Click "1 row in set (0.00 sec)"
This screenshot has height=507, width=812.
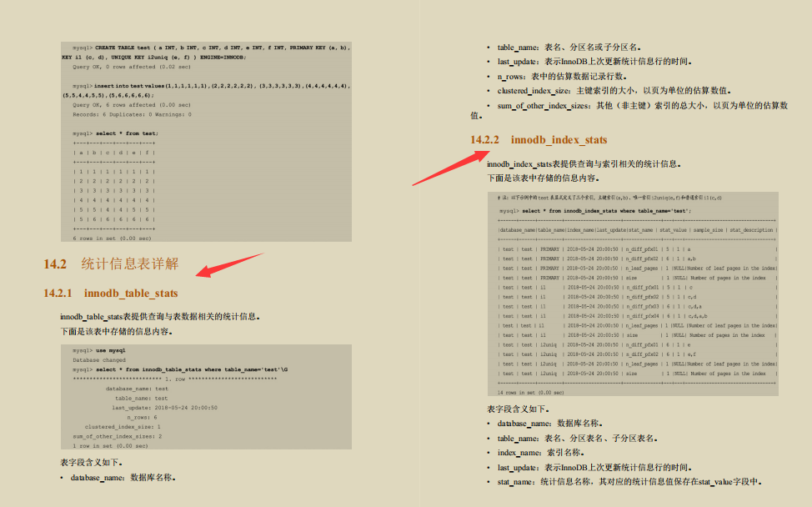[x=110, y=446]
